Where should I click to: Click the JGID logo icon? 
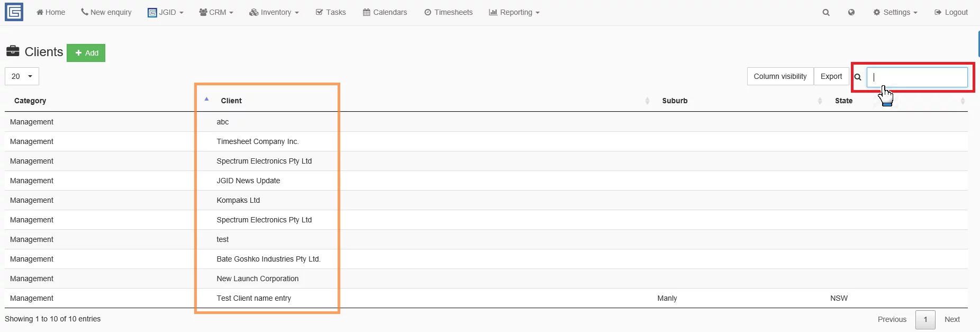tap(14, 12)
